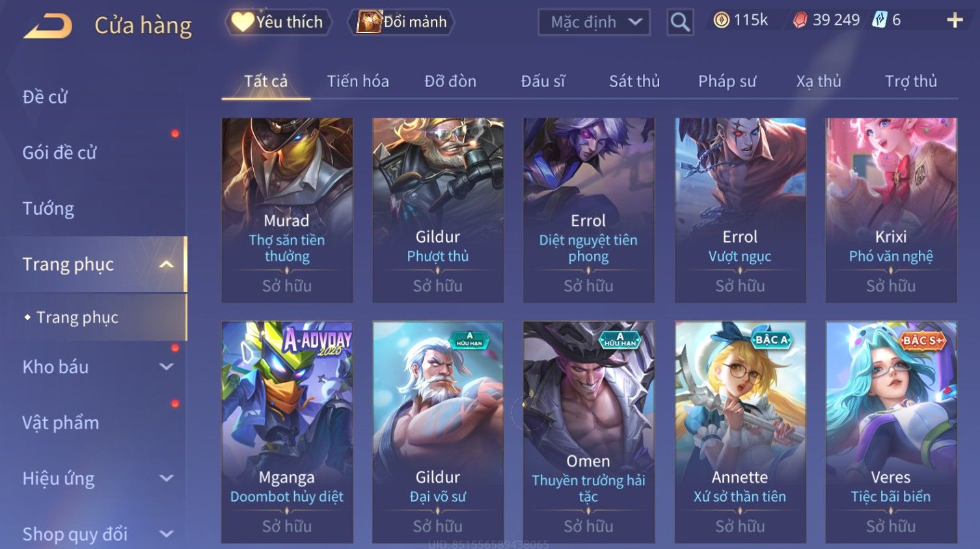
Task: Expand the Kho báu sidebar section
Action: pyautogui.click(x=167, y=367)
